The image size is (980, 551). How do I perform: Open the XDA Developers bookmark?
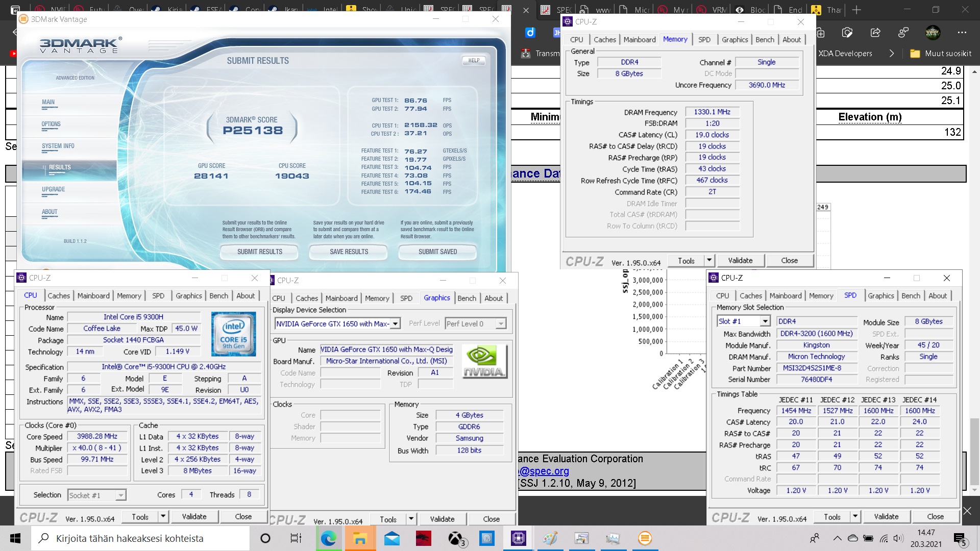(845, 53)
